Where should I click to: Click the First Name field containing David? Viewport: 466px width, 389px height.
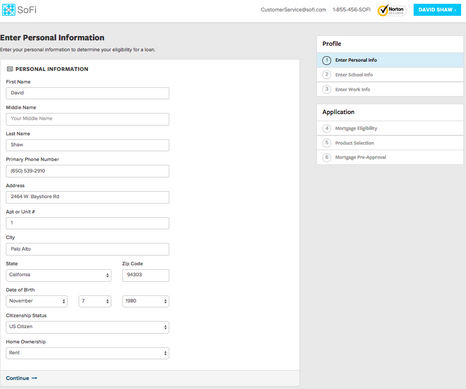point(88,93)
